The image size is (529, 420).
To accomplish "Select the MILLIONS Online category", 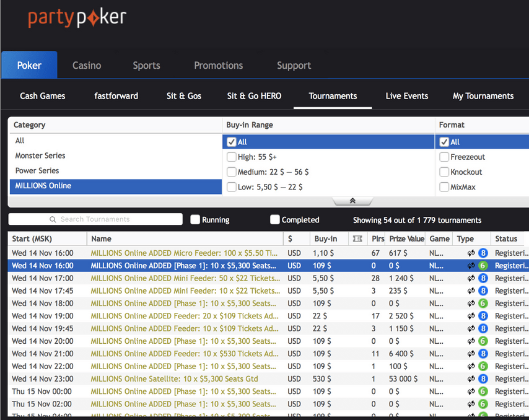I will tap(116, 186).
